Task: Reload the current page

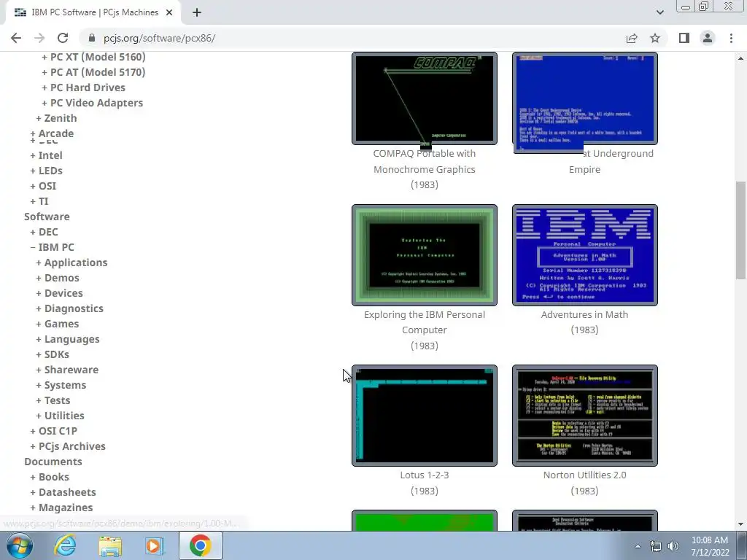Action: coord(63,38)
